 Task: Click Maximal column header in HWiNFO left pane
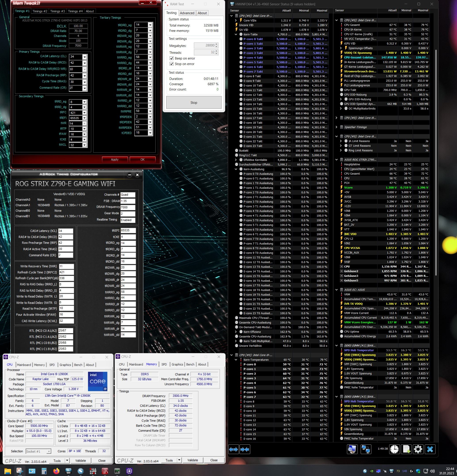coord(322,10)
